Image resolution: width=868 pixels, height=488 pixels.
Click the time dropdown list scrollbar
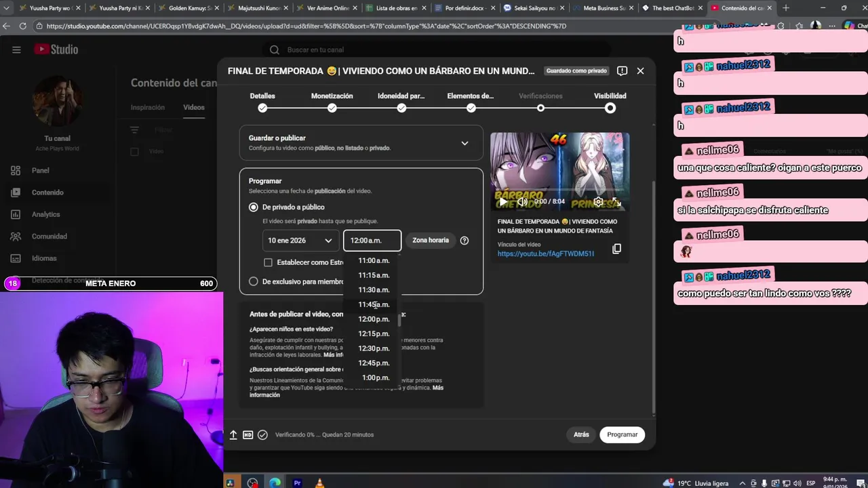point(399,322)
